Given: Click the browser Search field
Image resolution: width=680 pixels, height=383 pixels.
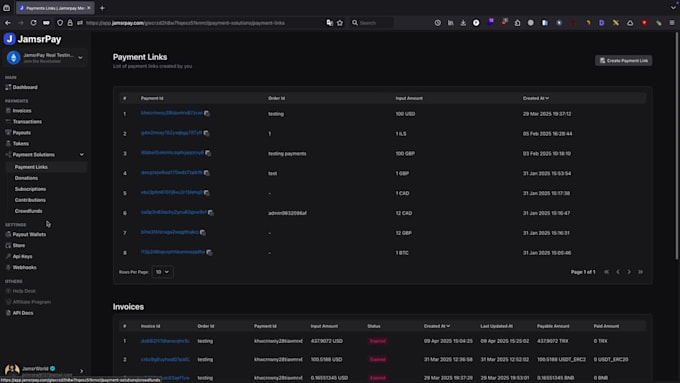Looking at the screenshot, I should click(372, 23).
